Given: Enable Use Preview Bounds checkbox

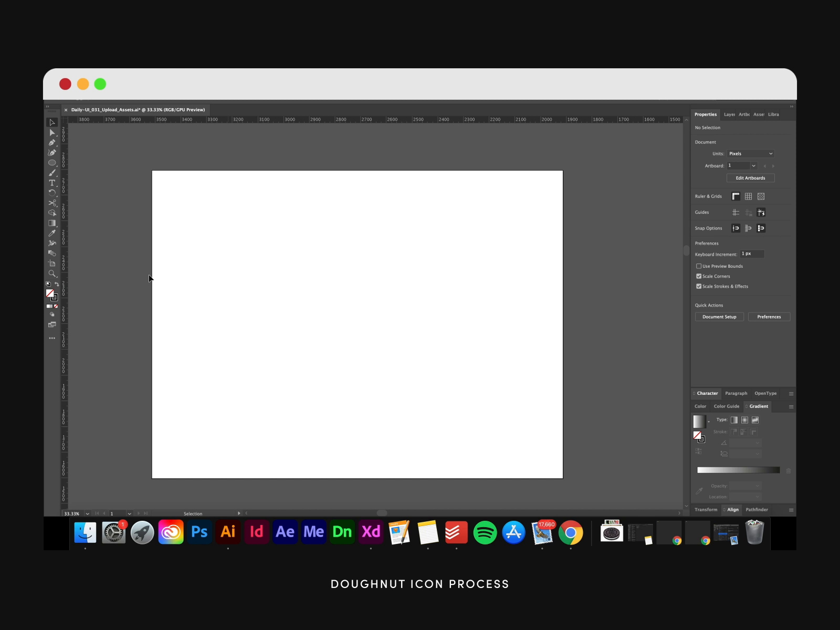Looking at the screenshot, I should pos(699,266).
